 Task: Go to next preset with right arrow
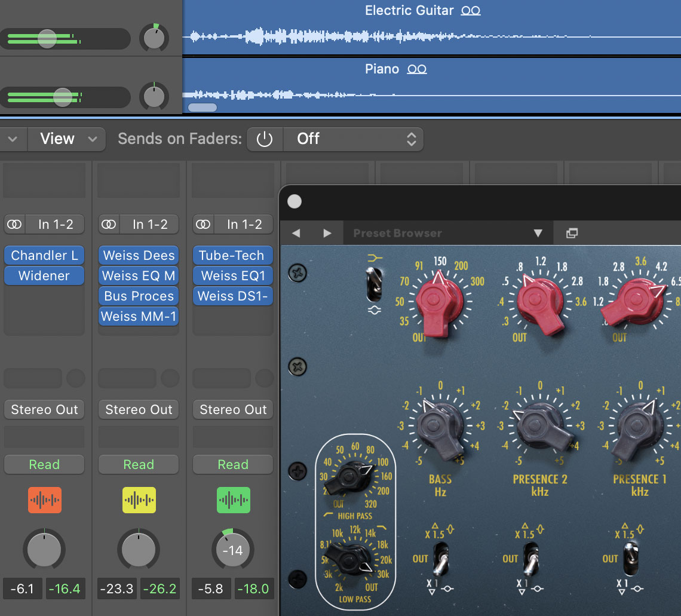tap(327, 233)
